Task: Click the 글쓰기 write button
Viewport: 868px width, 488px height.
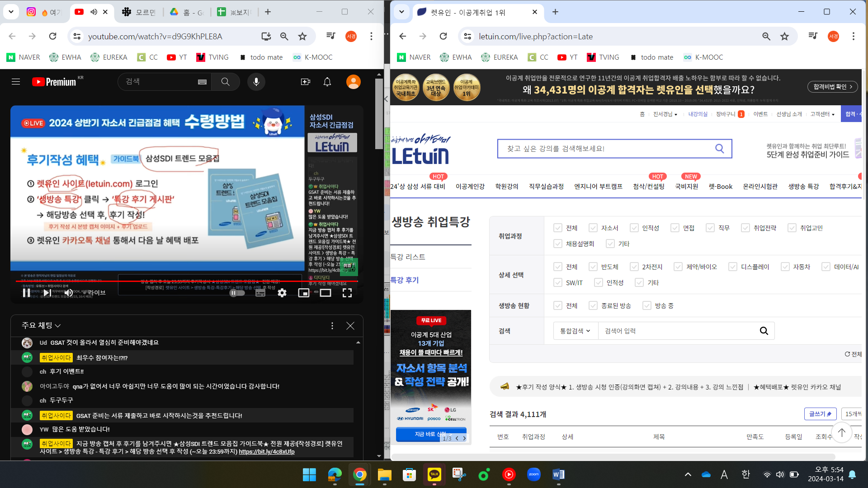Action: [820, 414]
